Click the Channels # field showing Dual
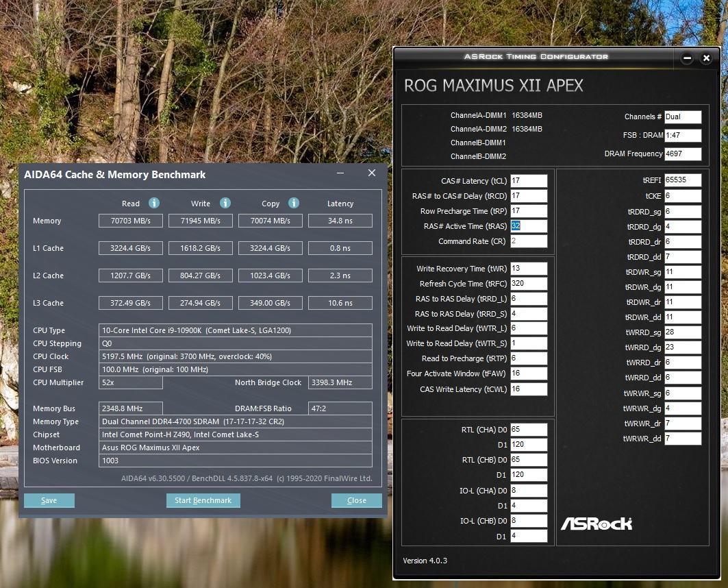The width and height of the screenshot is (728, 588). pos(683,117)
